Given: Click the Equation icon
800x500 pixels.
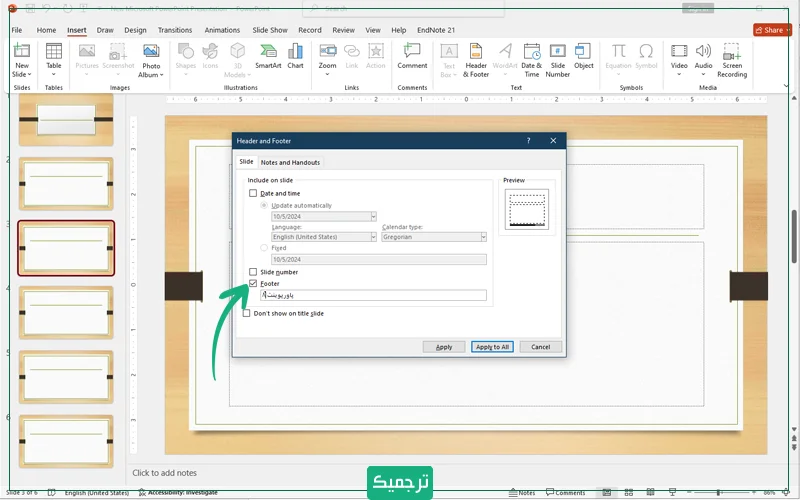Looking at the screenshot, I should point(618,51).
